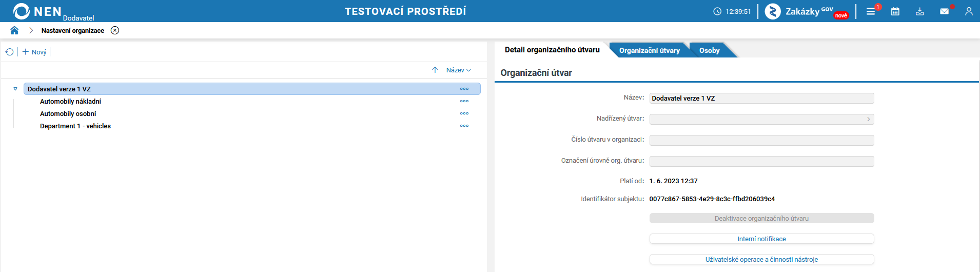
Task: Open the messages envelope icon
Action: (x=944, y=11)
